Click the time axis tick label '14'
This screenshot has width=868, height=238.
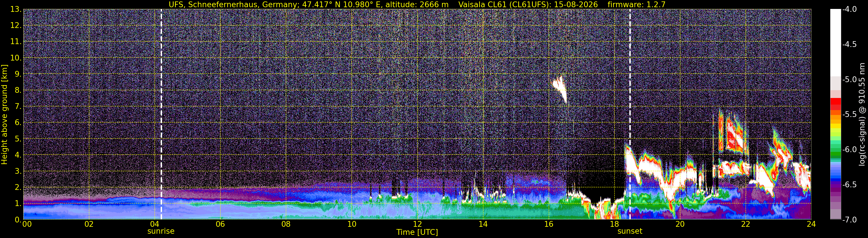point(483,224)
